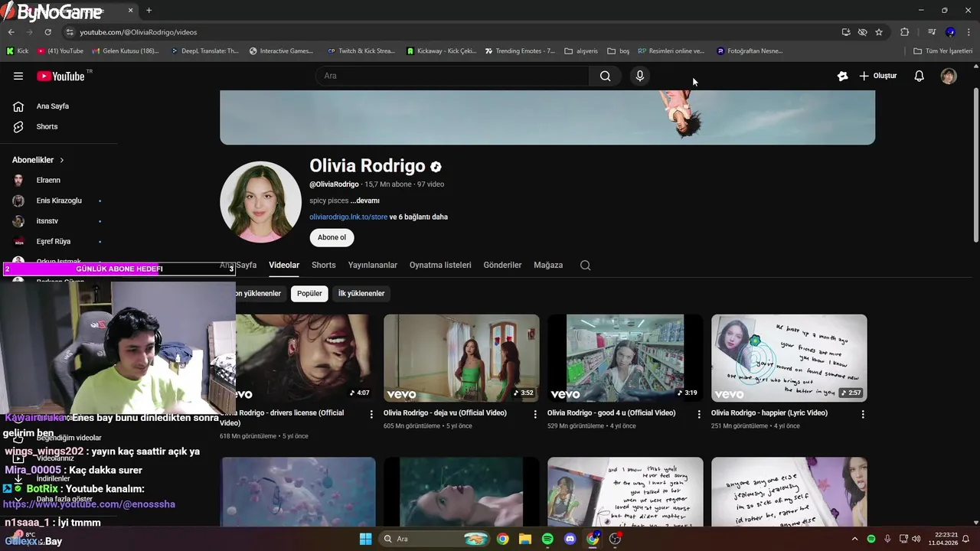The width and height of the screenshot is (980, 551).
Task: Click the Abone ol subscribe button
Action: click(332, 237)
